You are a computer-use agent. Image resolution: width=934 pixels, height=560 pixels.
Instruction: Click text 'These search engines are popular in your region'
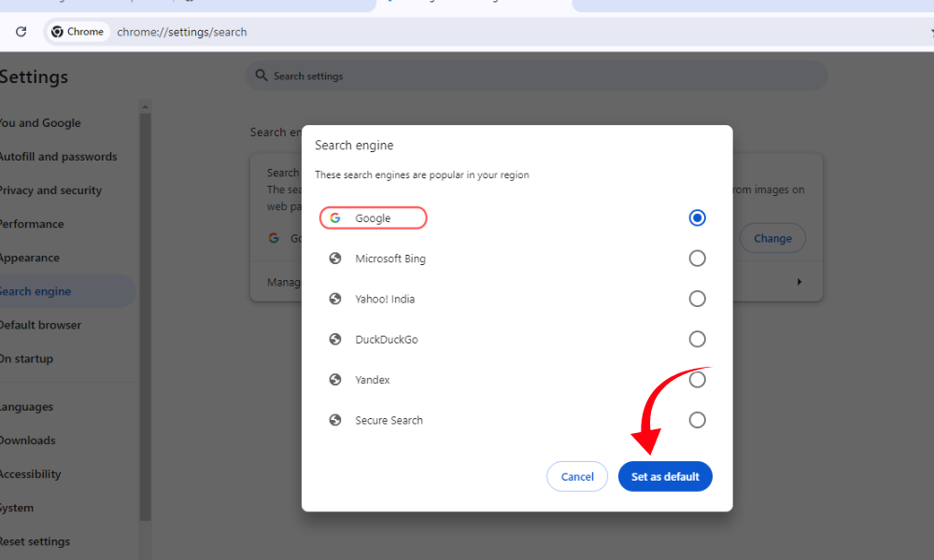[x=422, y=175]
